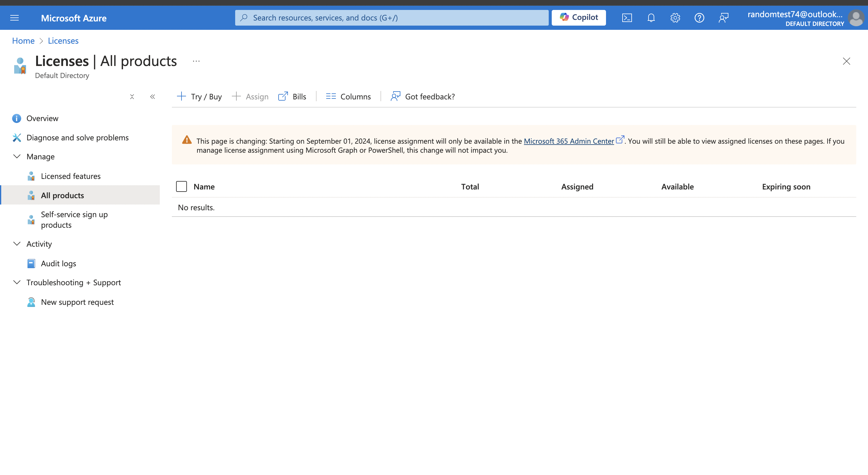Open Bills from the toolbar
Viewport: 868px width, 475px height.
pyautogui.click(x=292, y=97)
